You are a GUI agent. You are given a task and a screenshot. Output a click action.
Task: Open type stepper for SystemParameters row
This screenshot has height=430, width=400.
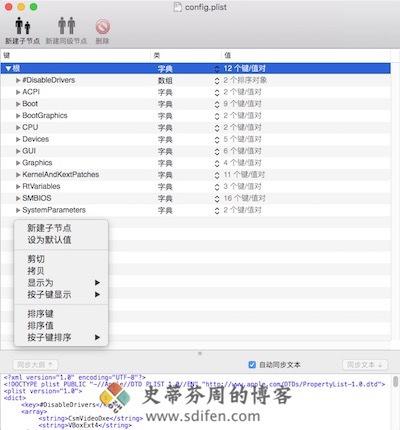217,211
